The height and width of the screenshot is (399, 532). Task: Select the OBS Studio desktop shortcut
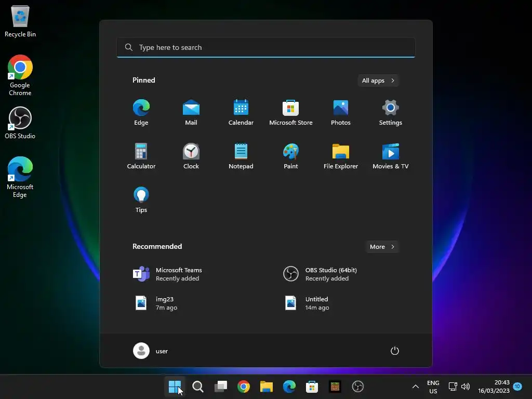[20, 123]
